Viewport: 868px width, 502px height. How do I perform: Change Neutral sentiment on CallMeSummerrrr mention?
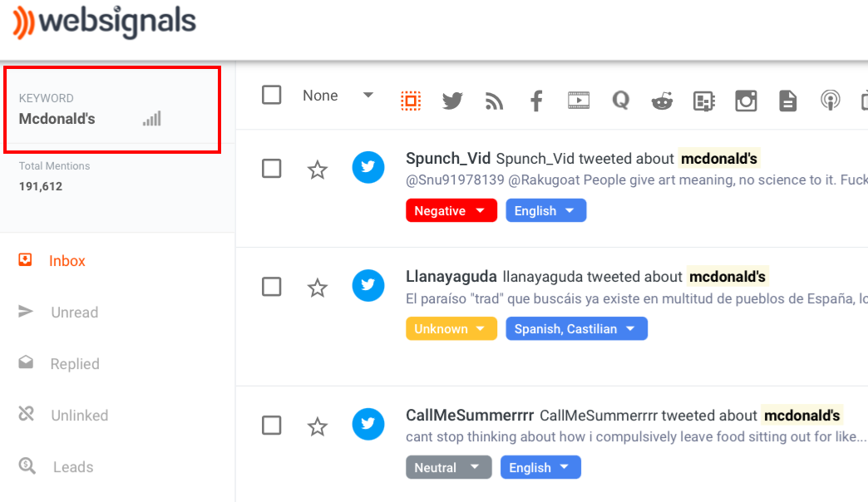coord(448,467)
